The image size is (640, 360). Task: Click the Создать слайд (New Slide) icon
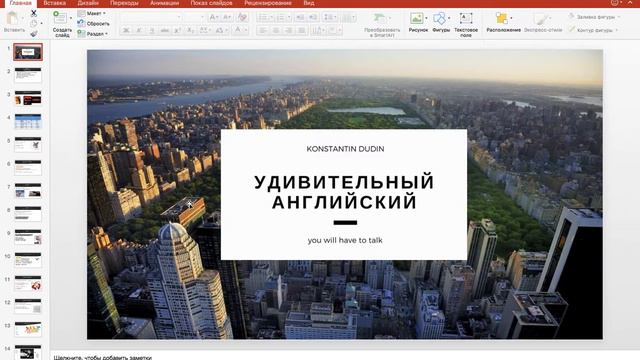(x=60, y=18)
